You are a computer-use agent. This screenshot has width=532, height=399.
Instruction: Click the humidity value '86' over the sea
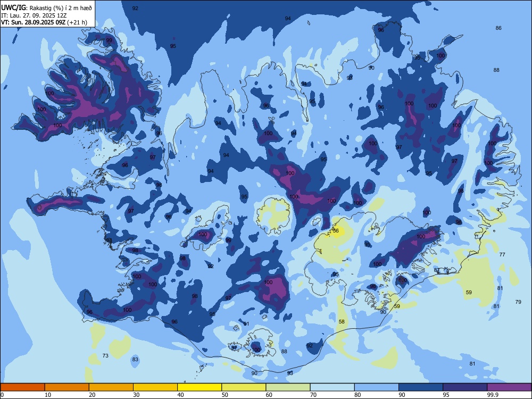pyautogui.click(x=498, y=28)
